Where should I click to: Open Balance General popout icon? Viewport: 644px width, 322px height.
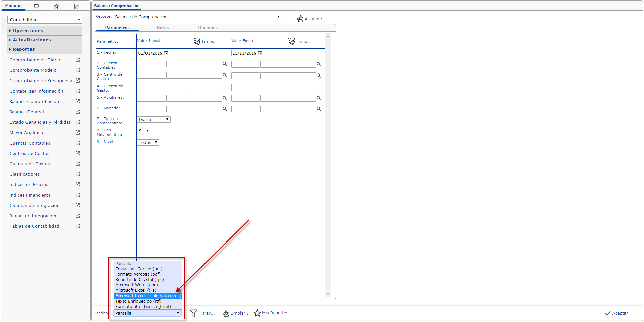pyautogui.click(x=78, y=112)
